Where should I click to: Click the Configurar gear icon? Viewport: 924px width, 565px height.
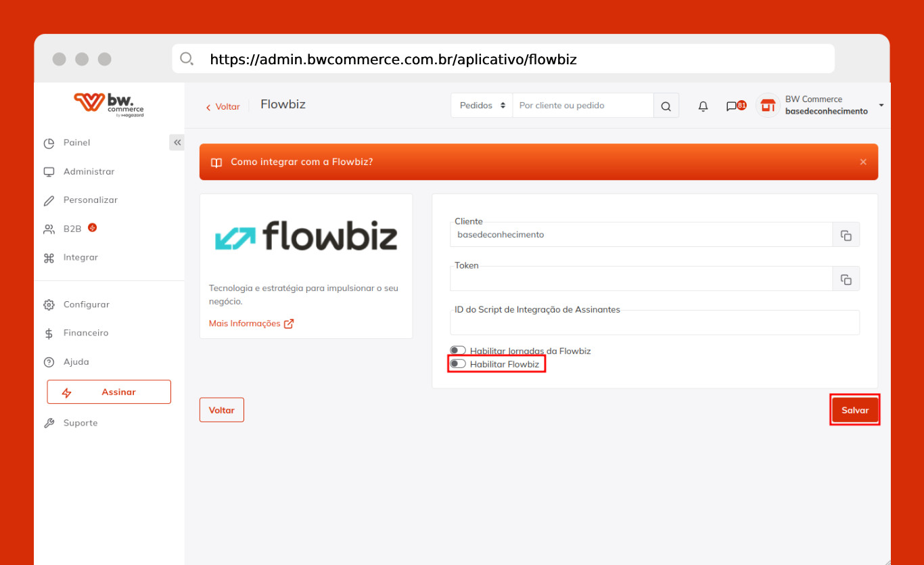tap(49, 304)
